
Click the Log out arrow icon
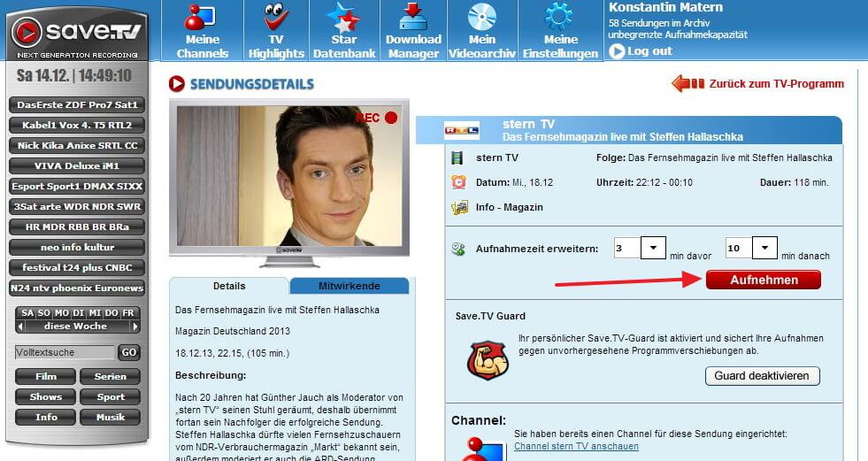(x=616, y=51)
